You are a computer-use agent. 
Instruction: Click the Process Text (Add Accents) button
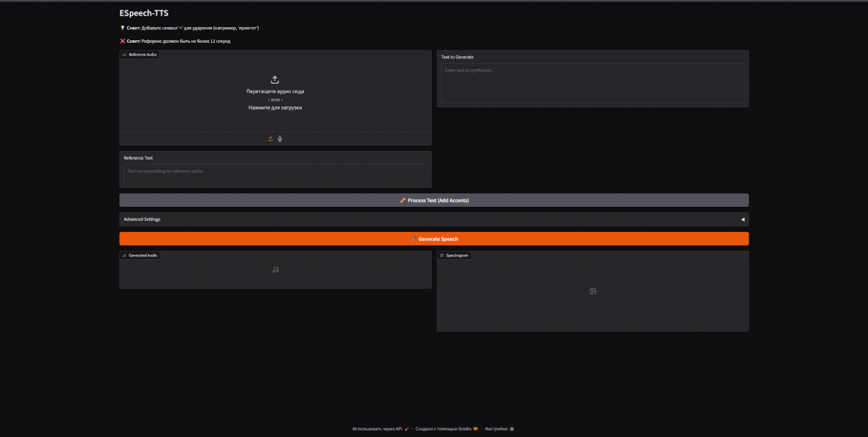(x=434, y=200)
